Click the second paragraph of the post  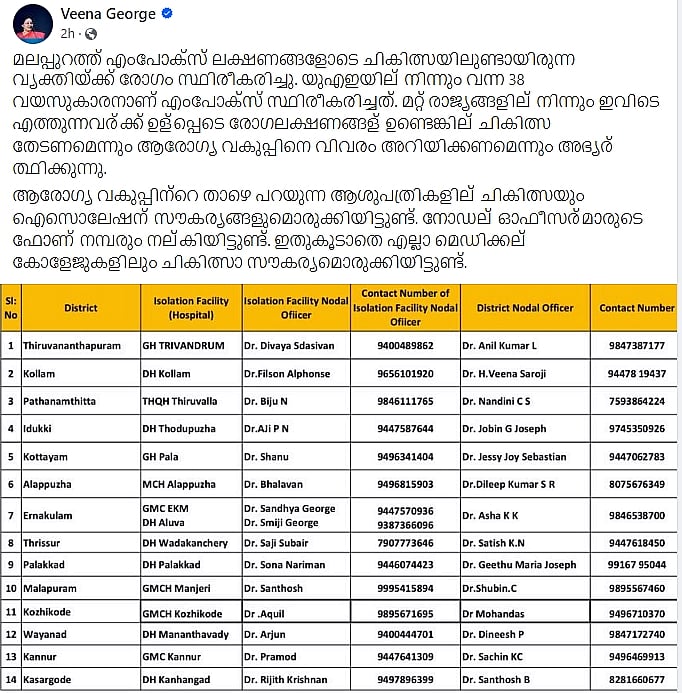(x=340, y=228)
